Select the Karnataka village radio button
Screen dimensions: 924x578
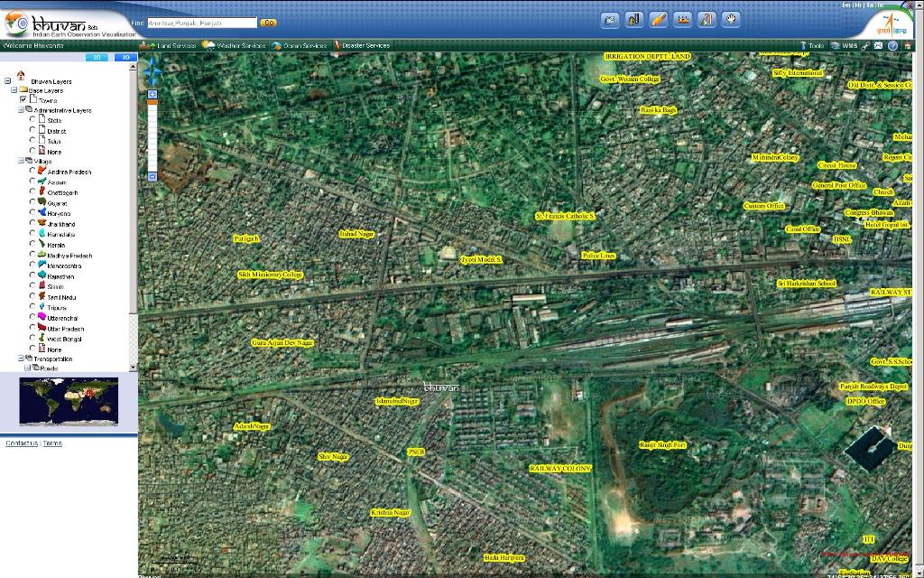[x=32, y=234]
